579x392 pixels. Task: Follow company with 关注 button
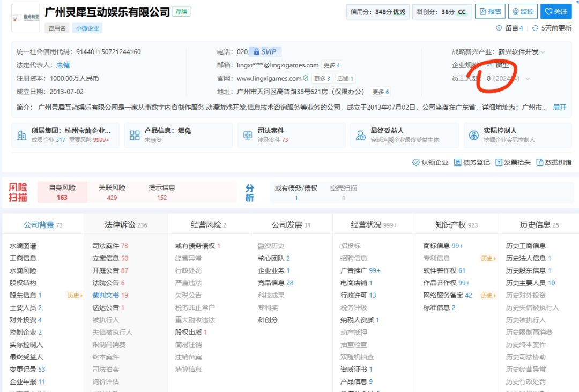coord(556,11)
